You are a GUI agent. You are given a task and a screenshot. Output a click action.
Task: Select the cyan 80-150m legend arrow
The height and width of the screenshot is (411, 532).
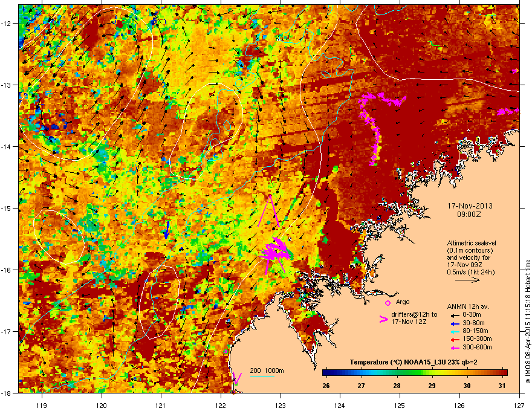point(455,331)
